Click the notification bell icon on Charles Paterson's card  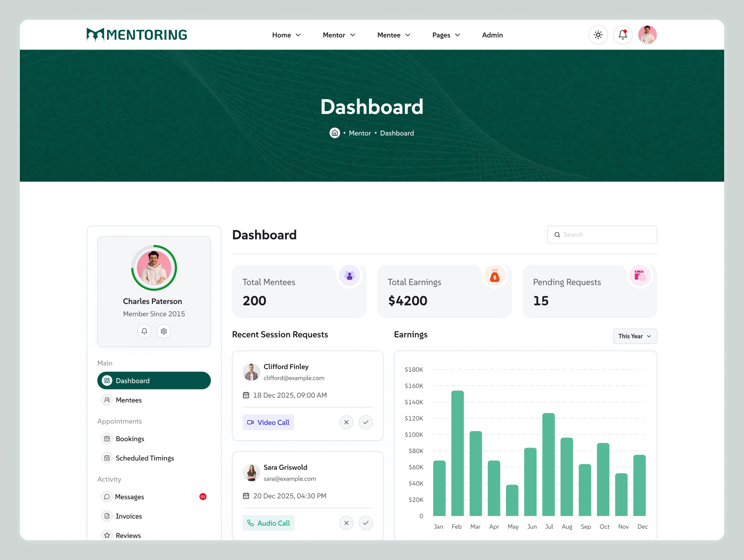click(144, 331)
